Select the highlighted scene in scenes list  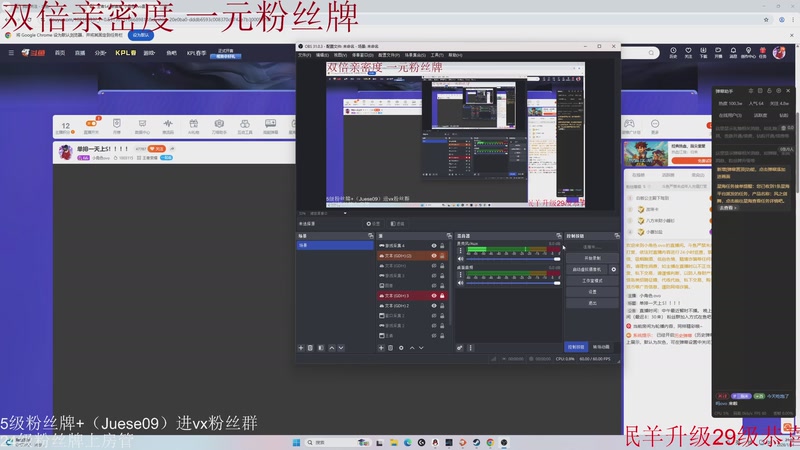(335, 245)
